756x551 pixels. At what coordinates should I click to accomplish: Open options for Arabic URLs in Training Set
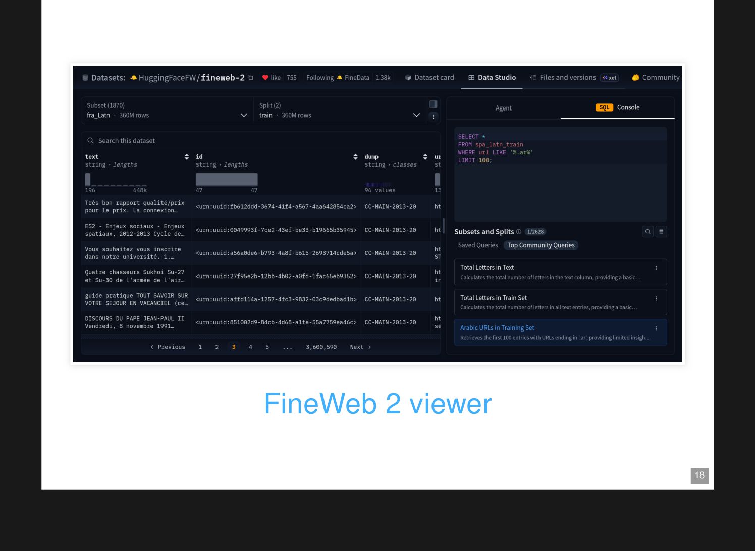point(656,328)
